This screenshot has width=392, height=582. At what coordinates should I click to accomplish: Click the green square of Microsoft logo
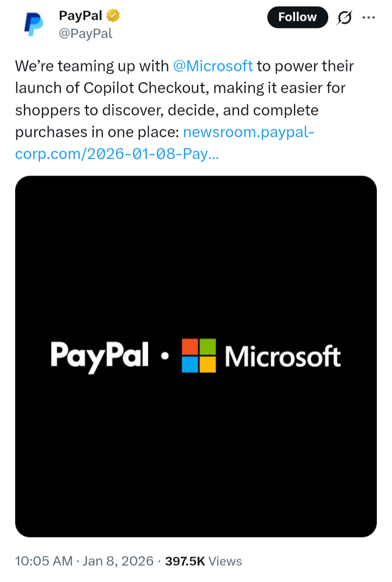pos(207,347)
